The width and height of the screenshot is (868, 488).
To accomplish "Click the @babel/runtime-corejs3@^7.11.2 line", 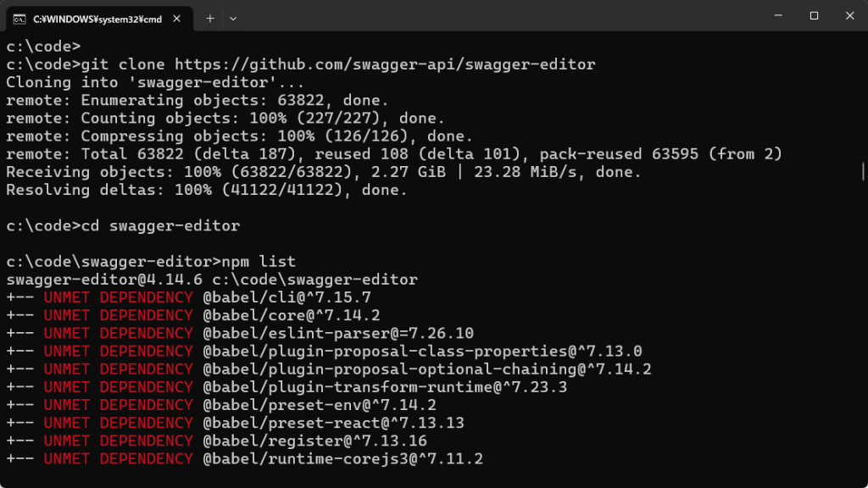I will coord(245,459).
